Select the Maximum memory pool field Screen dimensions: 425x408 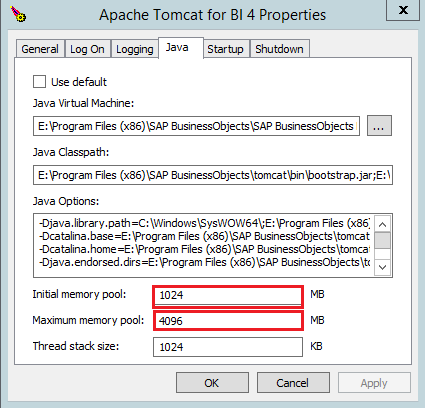(x=228, y=321)
